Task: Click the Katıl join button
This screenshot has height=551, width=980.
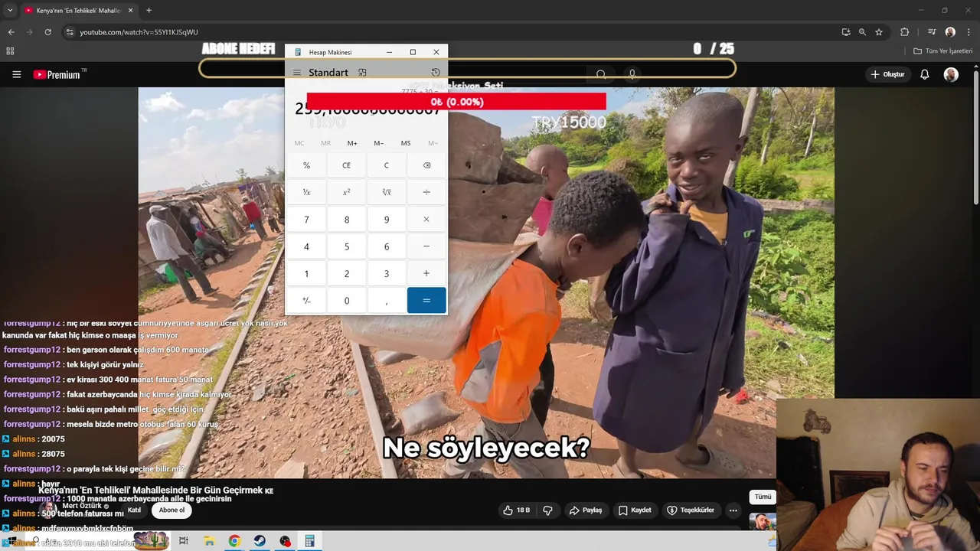Action: (134, 510)
